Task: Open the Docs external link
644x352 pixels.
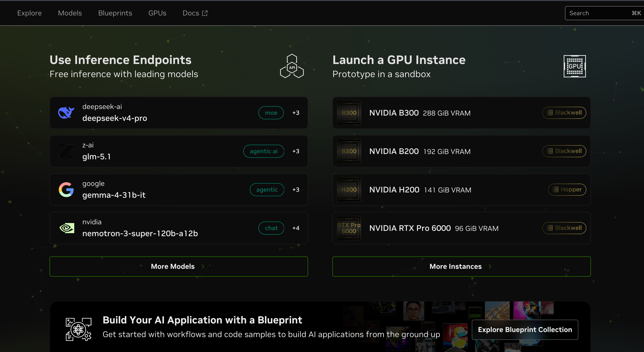Action: click(x=195, y=13)
